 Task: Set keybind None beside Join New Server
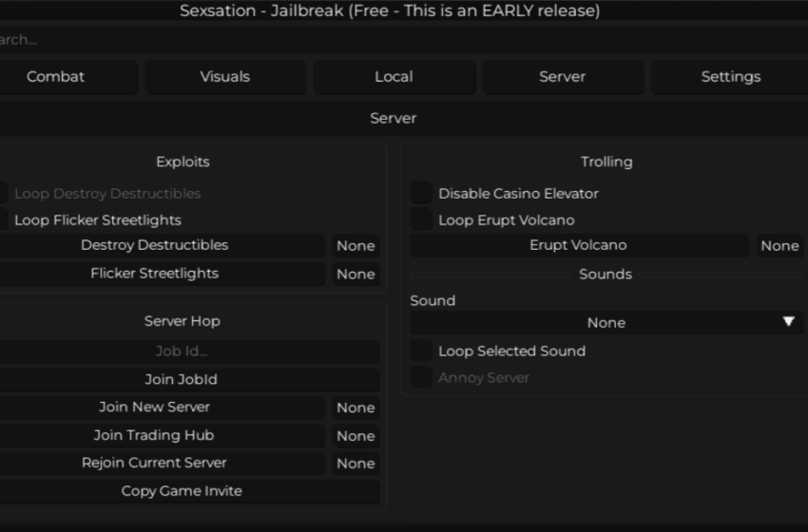(x=356, y=408)
